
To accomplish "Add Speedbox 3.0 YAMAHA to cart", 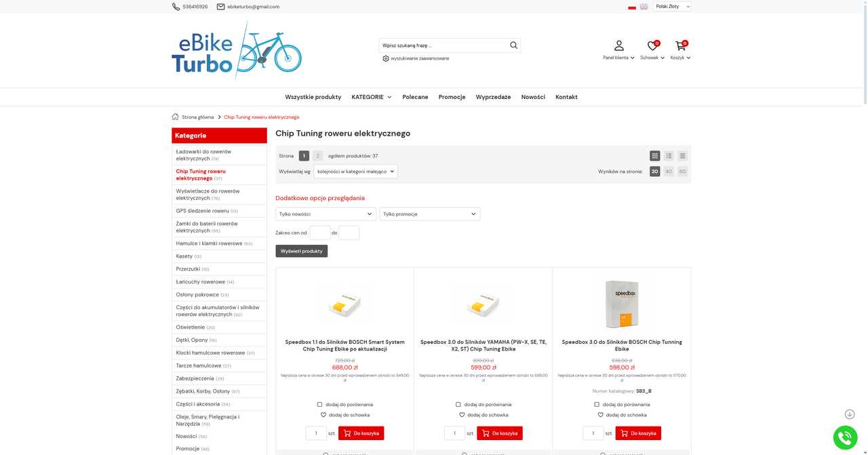I will 500,433.
